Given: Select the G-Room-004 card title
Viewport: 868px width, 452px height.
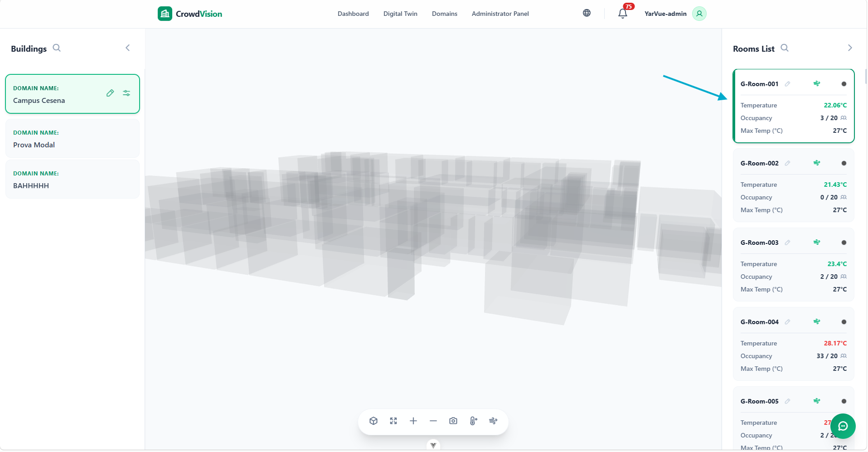Looking at the screenshot, I should pos(759,322).
